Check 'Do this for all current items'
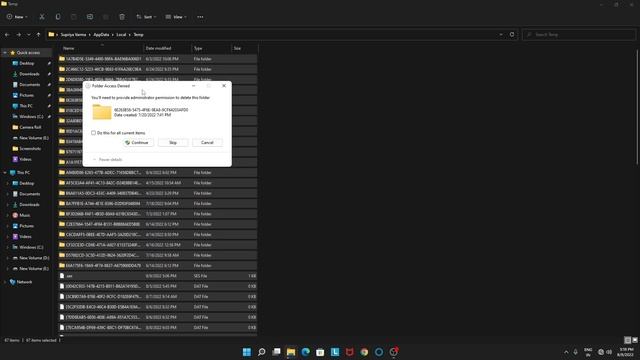640x360 pixels. coord(93,133)
